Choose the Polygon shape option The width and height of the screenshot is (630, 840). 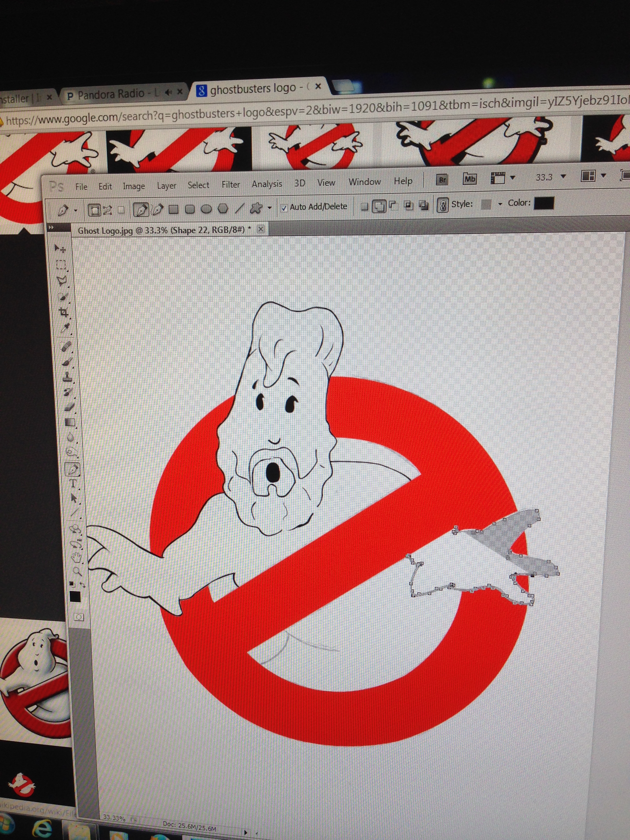tap(223, 208)
